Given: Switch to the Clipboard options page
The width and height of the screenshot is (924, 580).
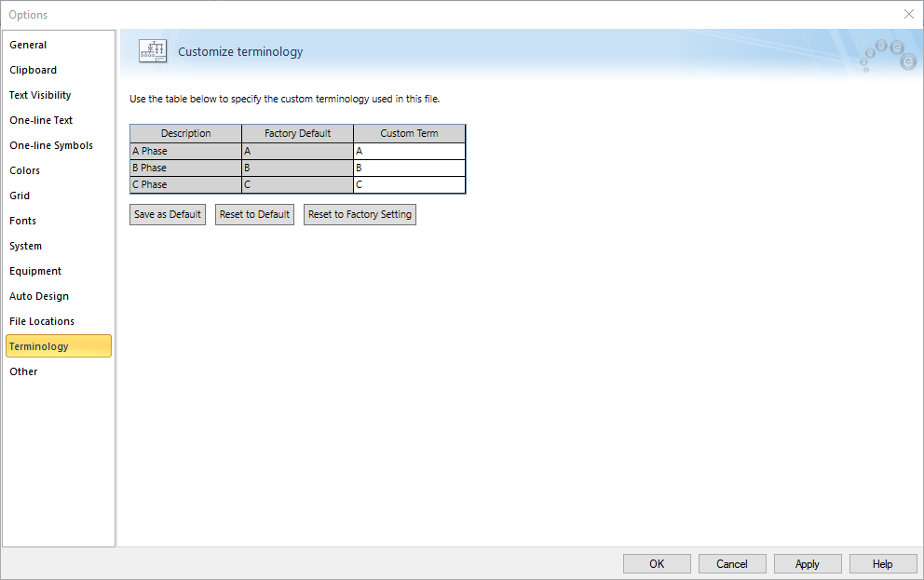Looking at the screenshot, I should coord(33,70).
